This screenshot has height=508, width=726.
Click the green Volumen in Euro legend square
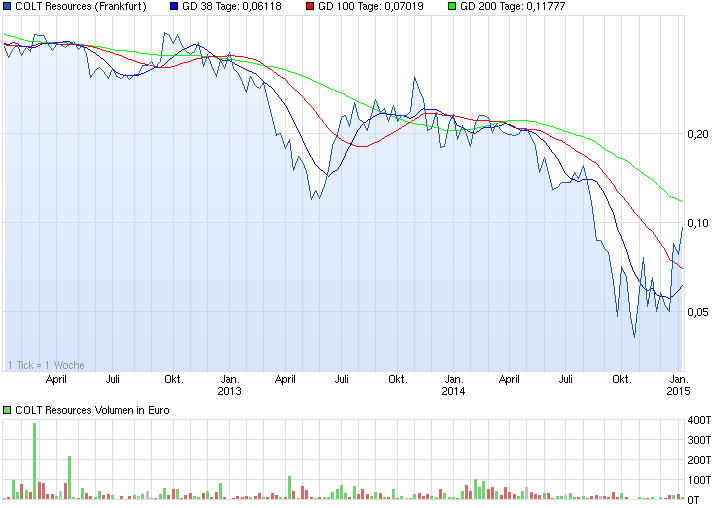coord(7,410)
